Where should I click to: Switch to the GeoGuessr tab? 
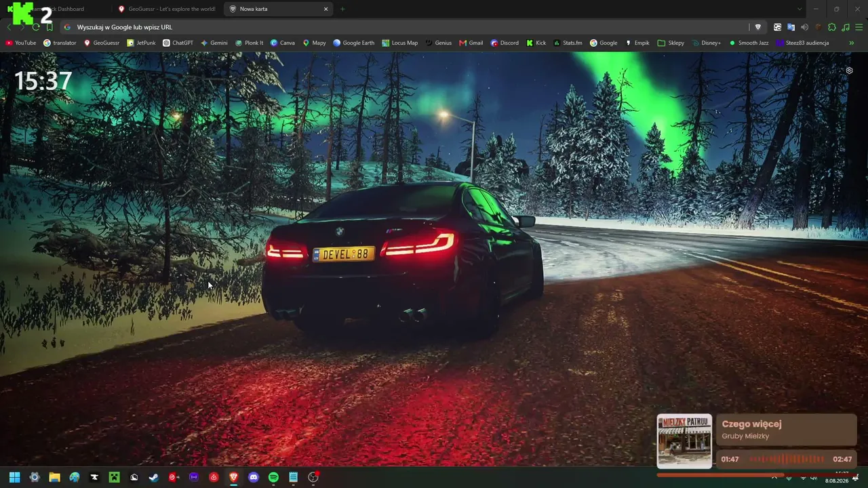click(166, 9)
